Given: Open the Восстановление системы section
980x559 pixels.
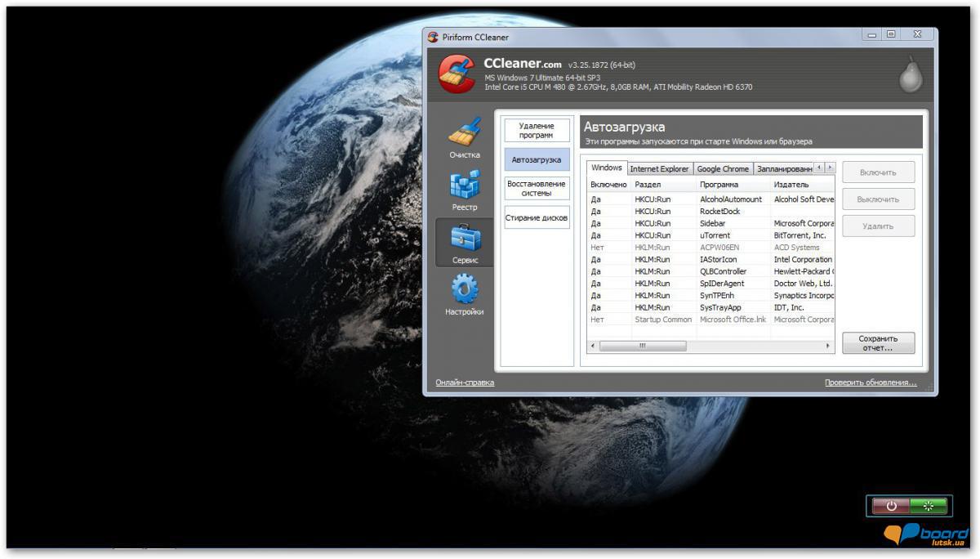Looking at the screenshot, I should click(537, 189).
